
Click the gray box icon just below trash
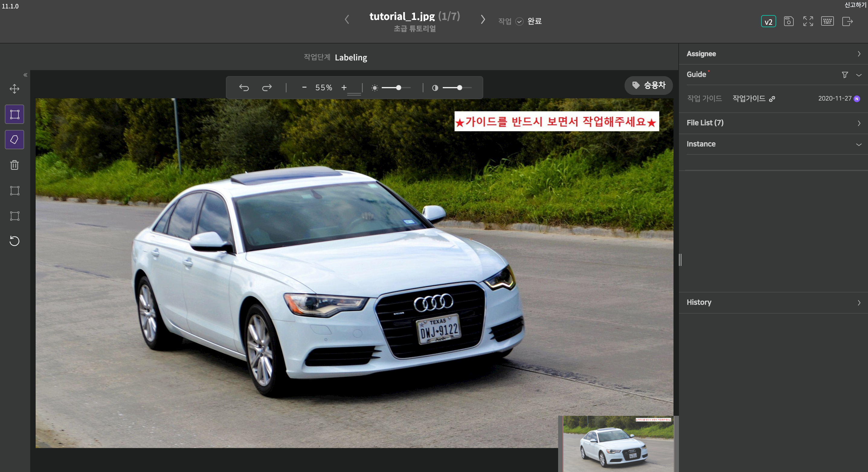pyautogui.click(x=14, y=190)
